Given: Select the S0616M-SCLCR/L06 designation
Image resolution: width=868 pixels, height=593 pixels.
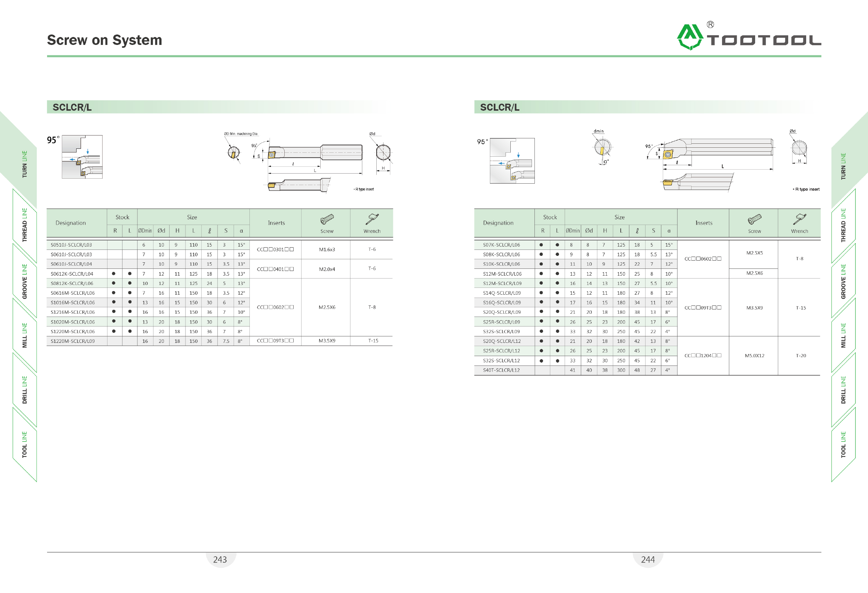Looking at the screenshot, I should pyautogui.click(x=73, y=293).
